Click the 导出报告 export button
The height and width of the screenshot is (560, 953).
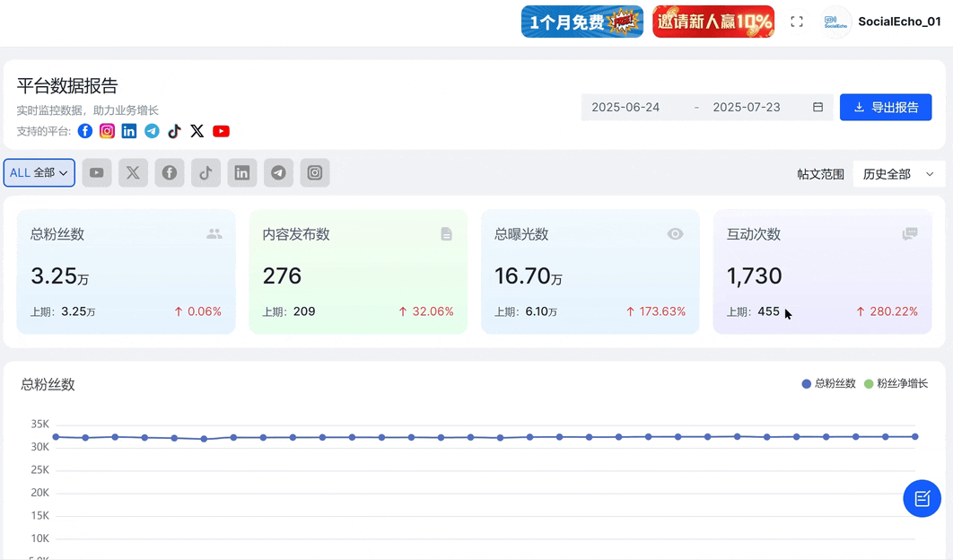(886, 108)
